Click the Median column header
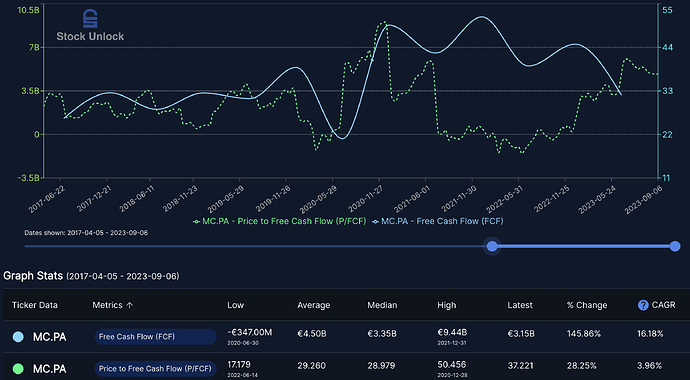The width and height of the screenshot is (690, 380). pos(382,305)
